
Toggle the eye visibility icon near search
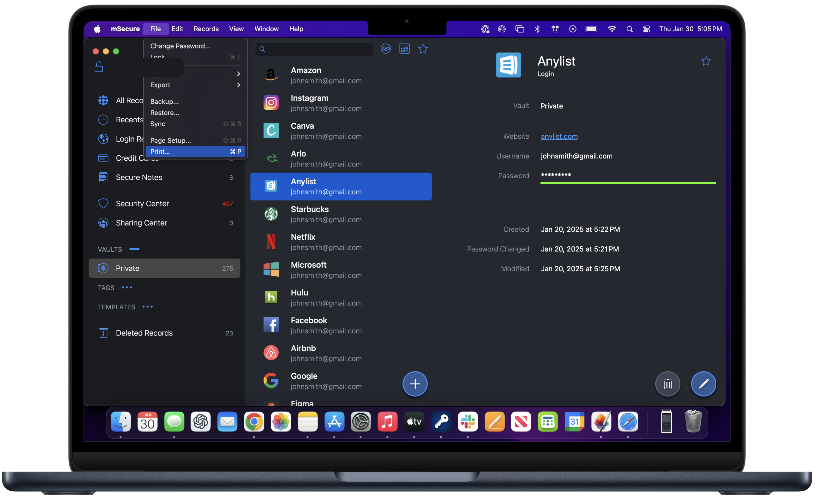386,49
